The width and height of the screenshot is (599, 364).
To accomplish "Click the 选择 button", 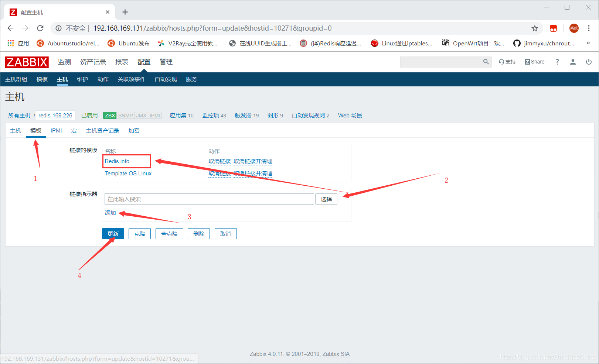I will click(x=326, y=199).
